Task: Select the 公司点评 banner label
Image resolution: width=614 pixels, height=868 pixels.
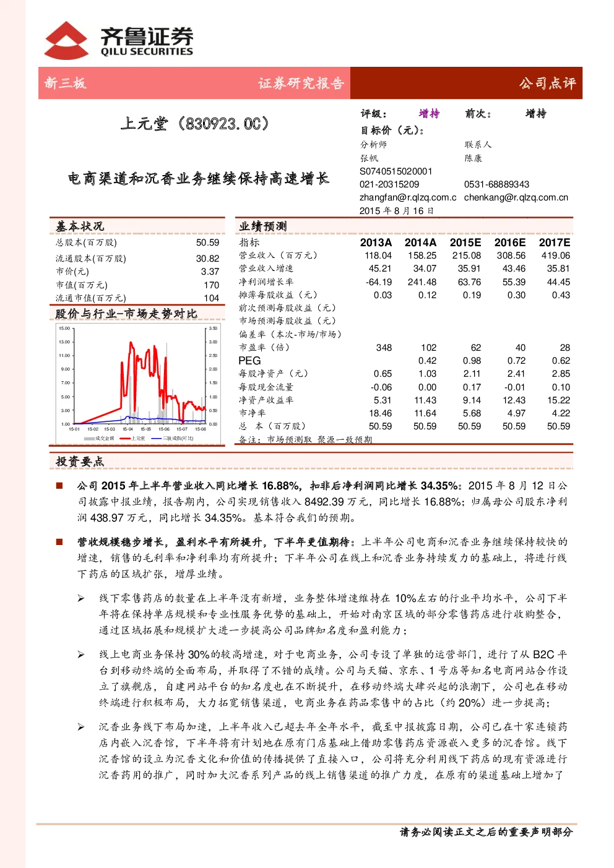Action: pyautogui.click(x=547, y=83)
